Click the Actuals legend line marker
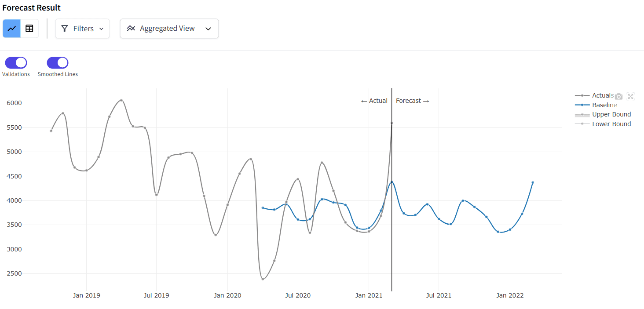This screenshot has height=309, width=644. (x=582, y=95)
